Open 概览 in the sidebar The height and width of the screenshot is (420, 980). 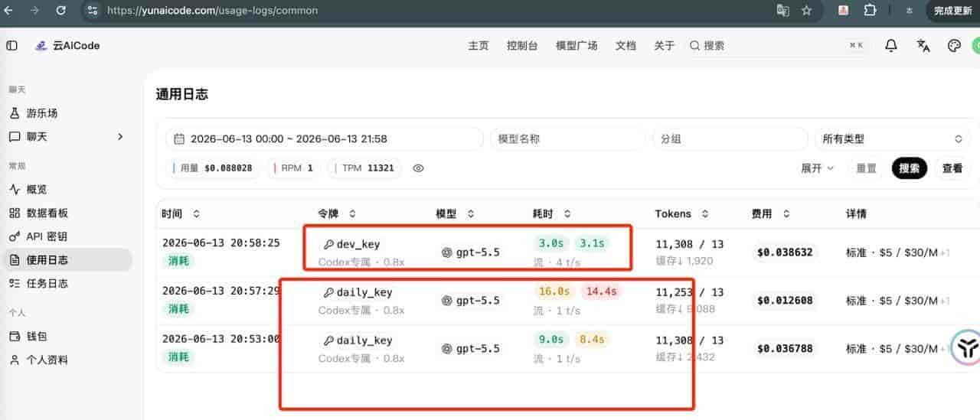pos(67,190)
